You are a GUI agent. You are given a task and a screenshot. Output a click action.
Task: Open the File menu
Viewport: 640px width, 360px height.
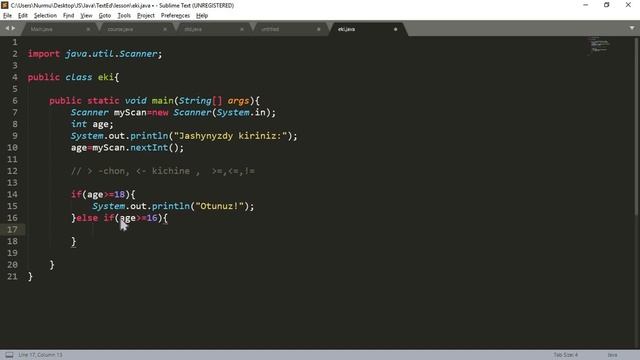coord(7,16)
